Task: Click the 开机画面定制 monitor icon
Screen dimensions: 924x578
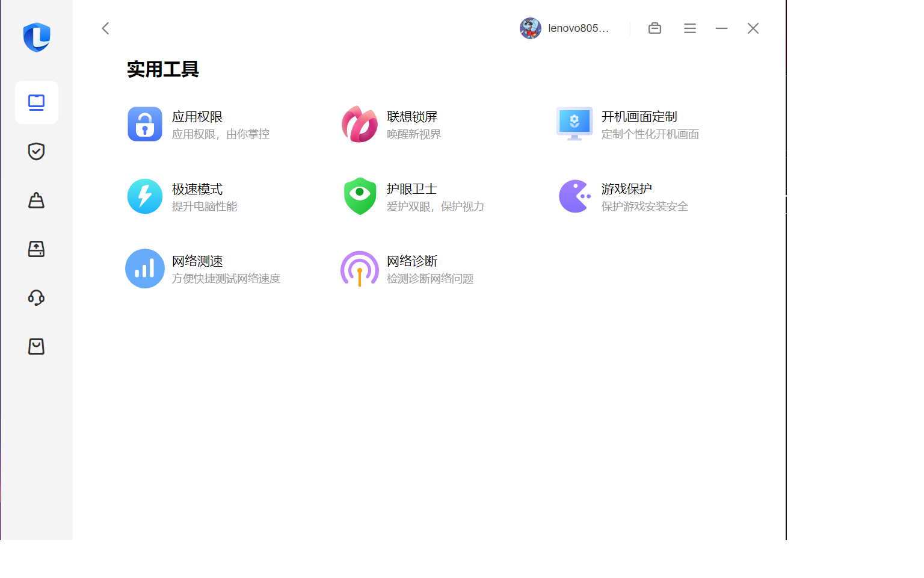Action: coord(574,124)
